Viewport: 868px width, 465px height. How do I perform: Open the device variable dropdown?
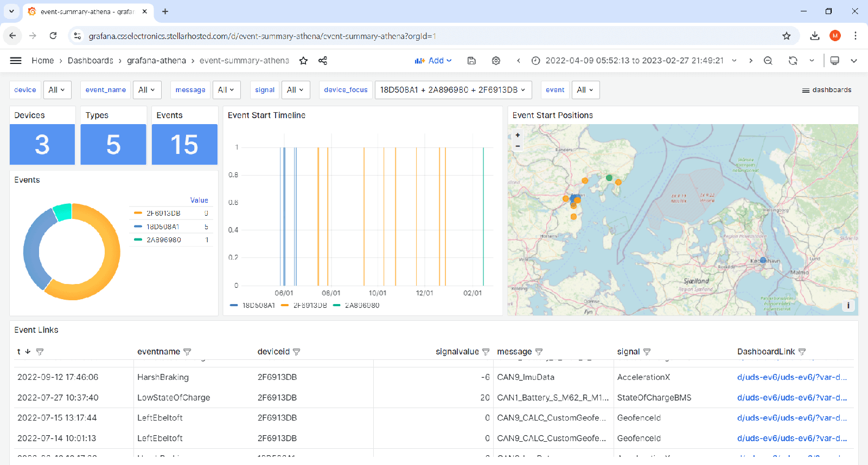[x=56, y=90]
